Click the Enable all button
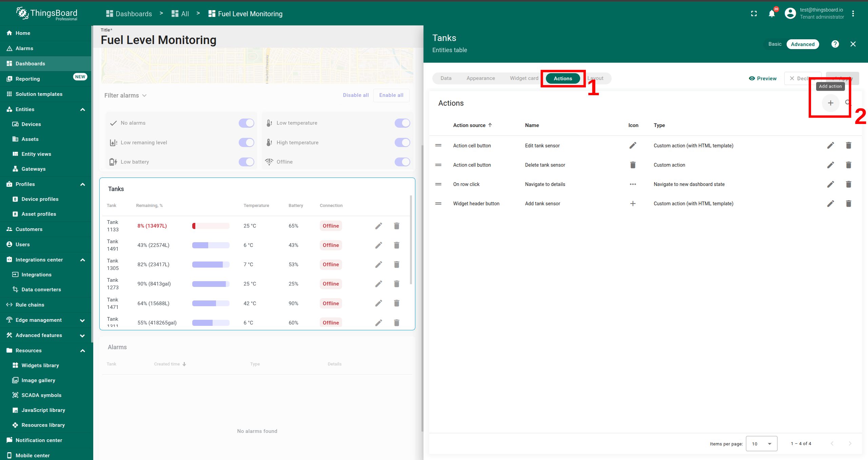This screenshot has width=868, height=460. (x=391, y=96)
